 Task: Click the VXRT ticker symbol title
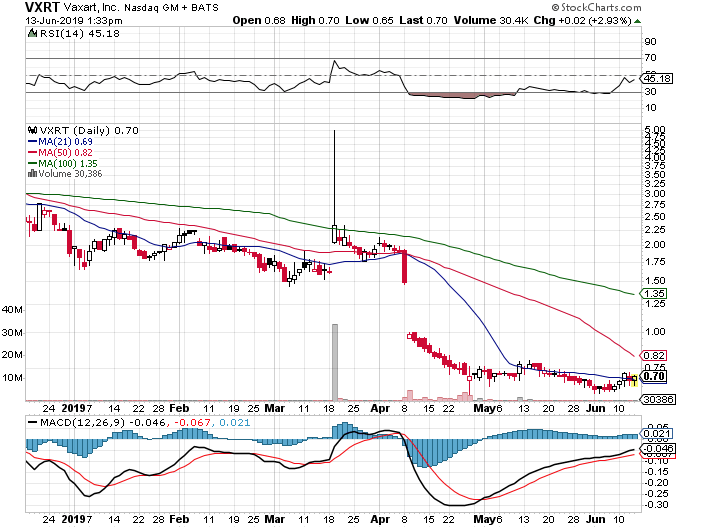[42, 7]
